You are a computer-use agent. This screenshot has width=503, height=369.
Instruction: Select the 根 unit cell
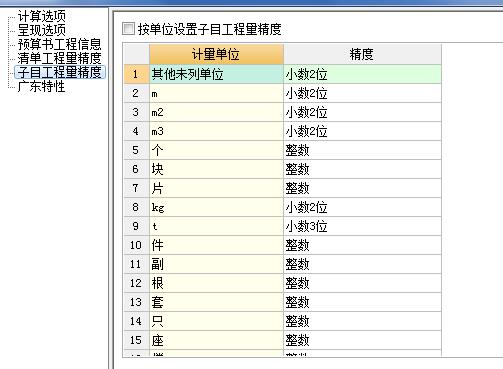pos(216,283)
